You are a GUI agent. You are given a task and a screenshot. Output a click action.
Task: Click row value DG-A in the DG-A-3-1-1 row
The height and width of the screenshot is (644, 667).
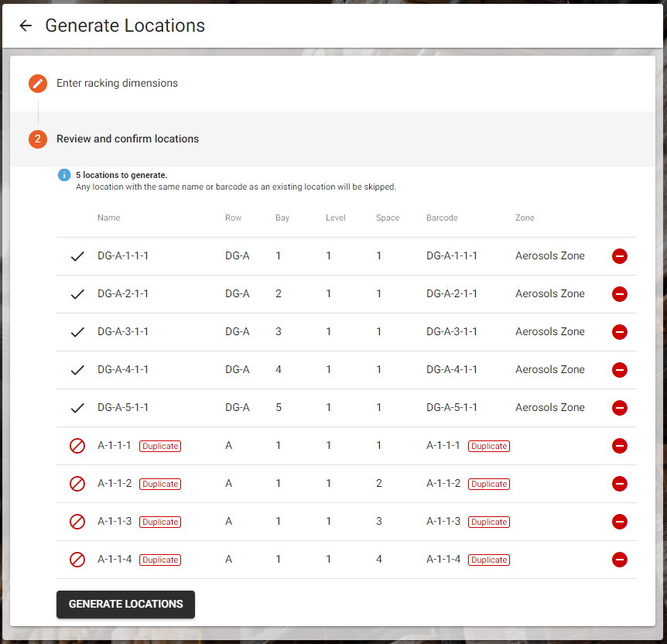[238, 331]
